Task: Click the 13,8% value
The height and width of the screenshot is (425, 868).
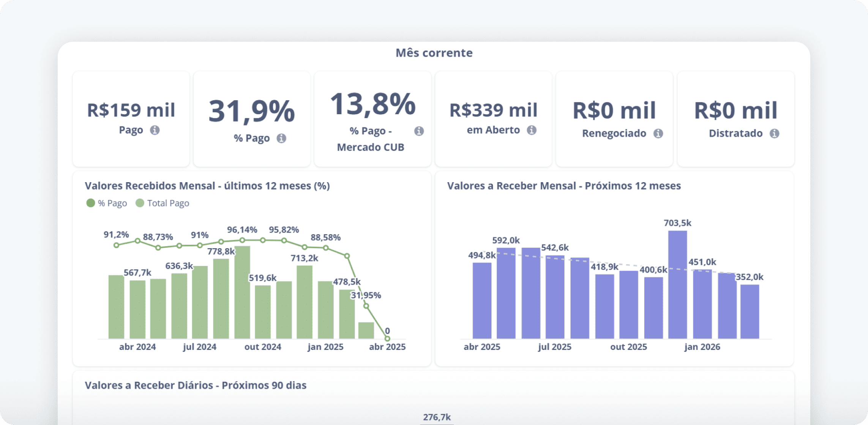Action: [373, 104]
